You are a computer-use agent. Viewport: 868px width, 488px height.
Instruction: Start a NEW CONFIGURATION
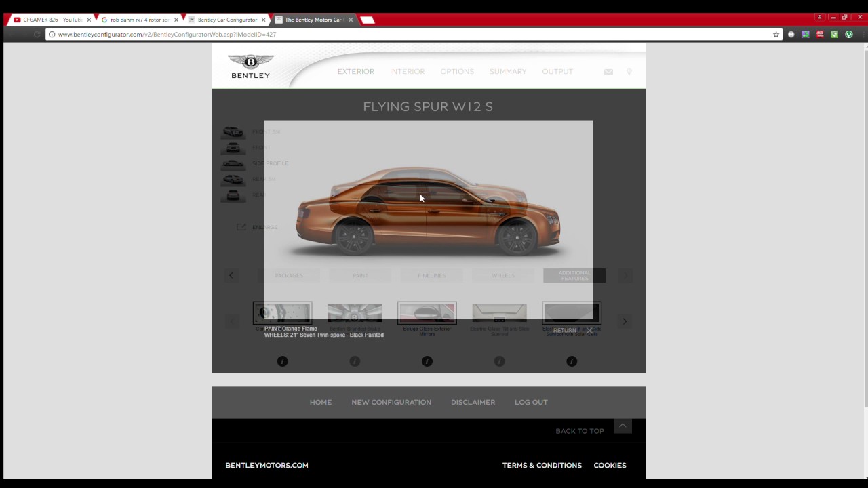tap(391, 402)
